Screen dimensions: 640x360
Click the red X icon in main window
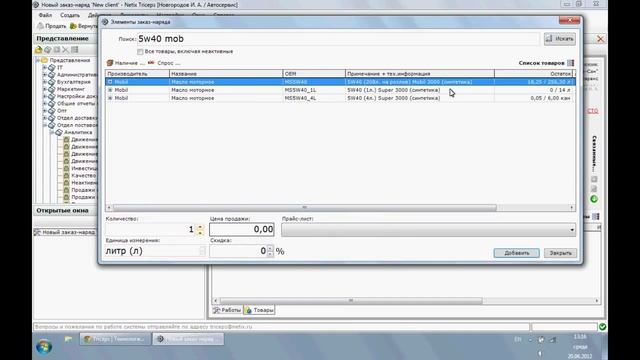pos(600,39)
